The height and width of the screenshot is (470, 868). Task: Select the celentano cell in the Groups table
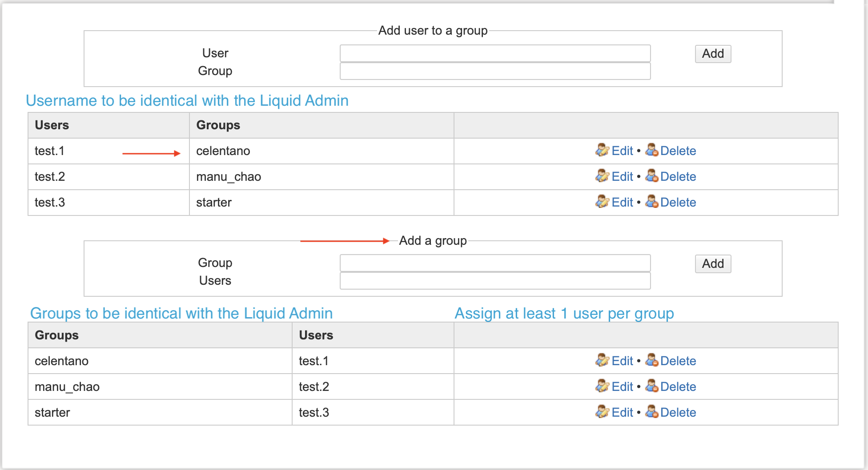point(62,361)
